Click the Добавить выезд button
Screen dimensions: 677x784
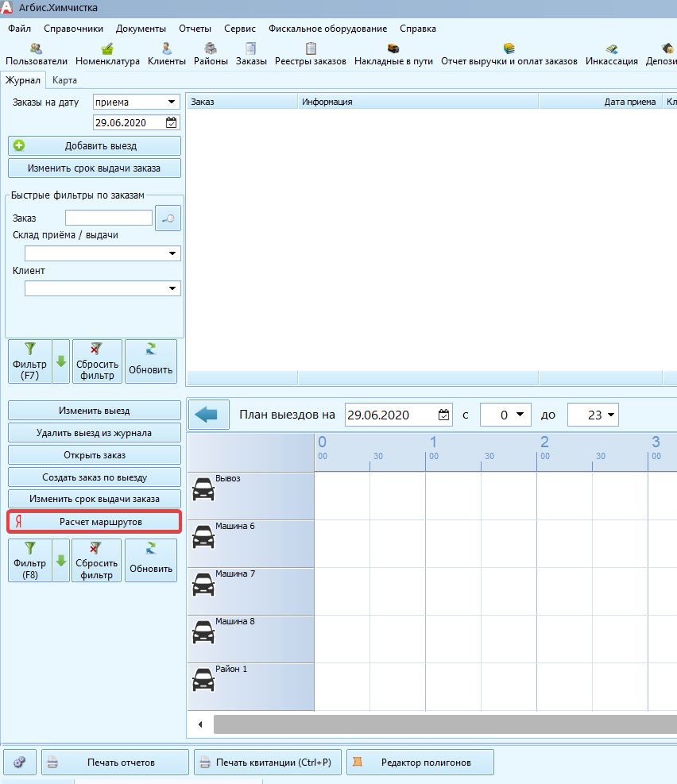(x=95, y=146)
